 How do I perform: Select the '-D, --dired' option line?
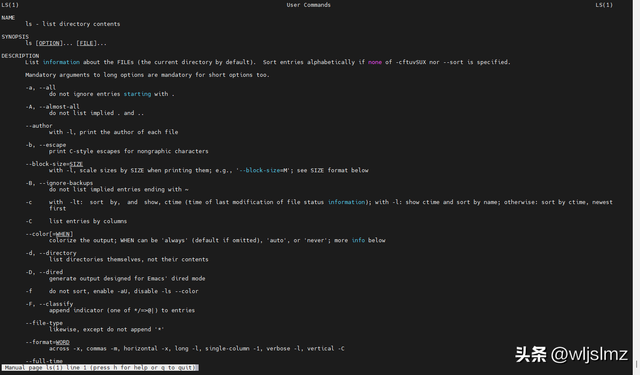point(44,272)
